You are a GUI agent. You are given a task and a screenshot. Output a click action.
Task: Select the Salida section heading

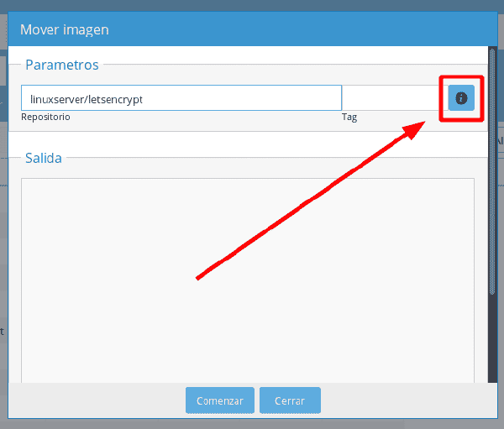[x=44, y=158]
